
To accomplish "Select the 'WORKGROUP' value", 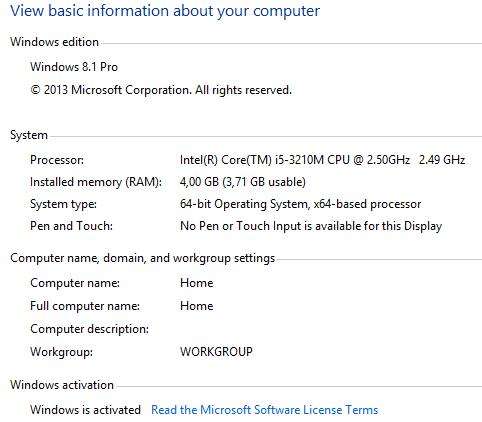I will pyautogui.click(x=216, y=352).
